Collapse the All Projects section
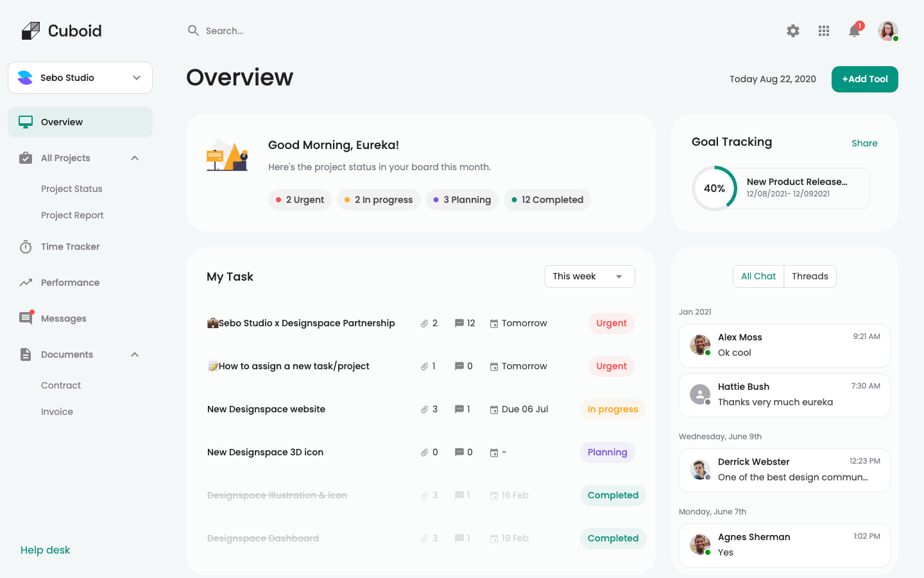The height and width of the screenshot is (578, 924). pos(135,158)
